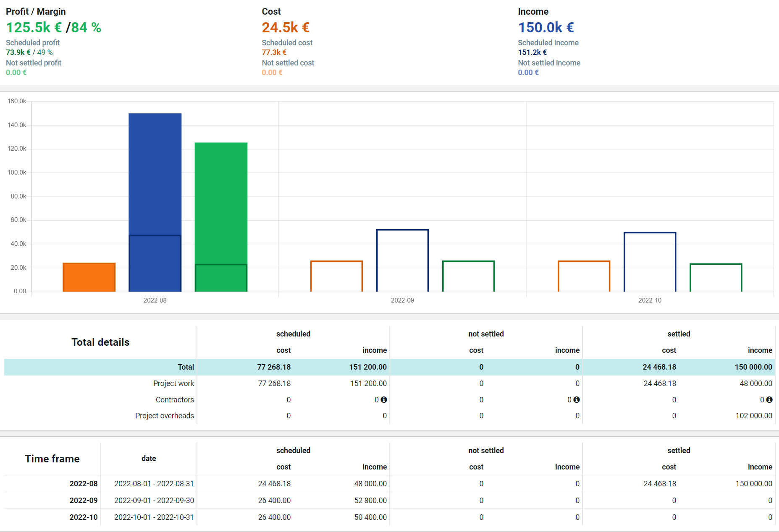Open the 2022-10 time frame row
779x532 pixels.
coord(389,517)
